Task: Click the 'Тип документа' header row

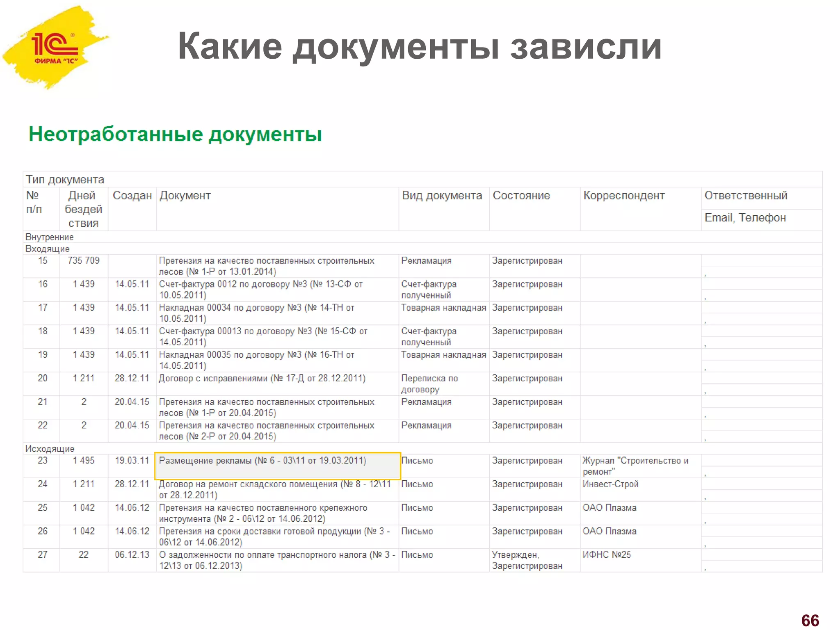Action: [x=422, y=180]
